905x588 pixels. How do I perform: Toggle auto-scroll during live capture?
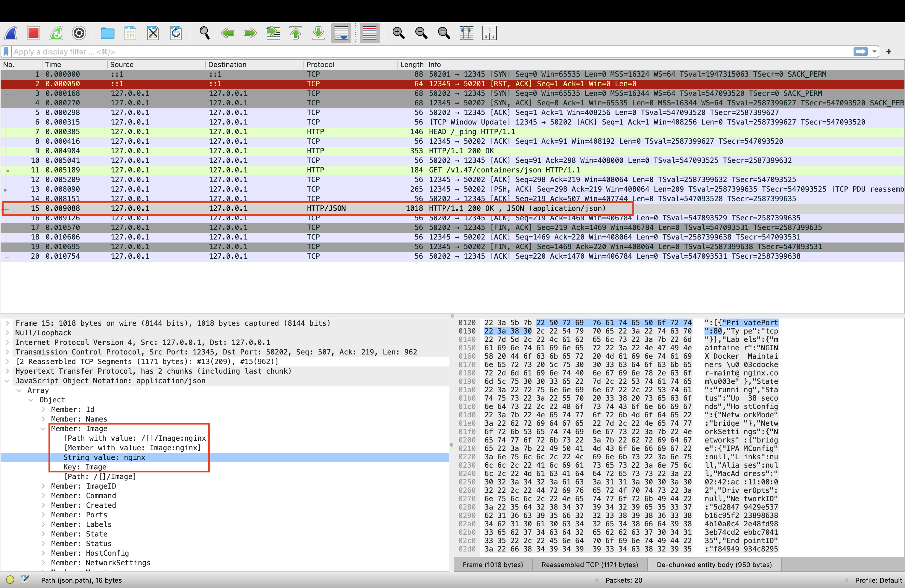pos(341,33)
